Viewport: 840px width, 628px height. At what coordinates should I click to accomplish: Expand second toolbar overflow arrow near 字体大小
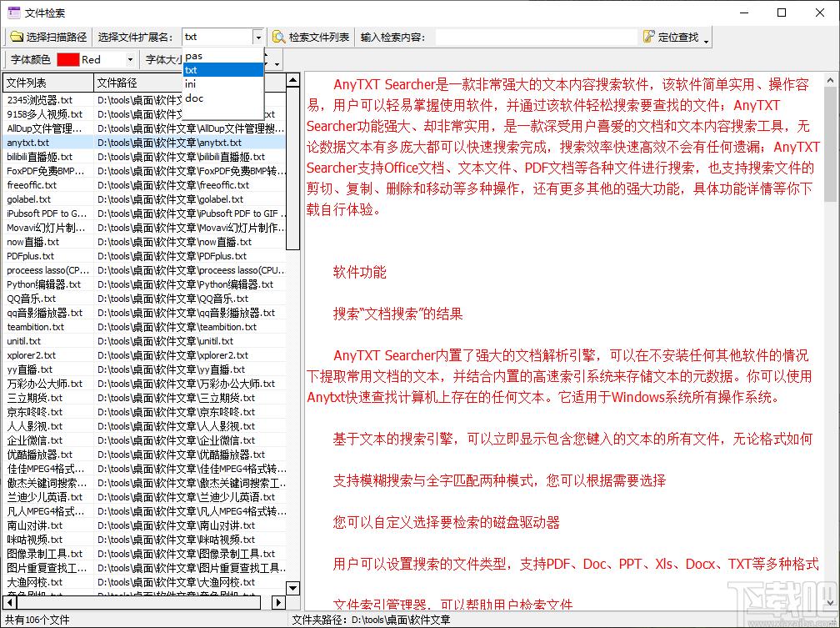277,63
